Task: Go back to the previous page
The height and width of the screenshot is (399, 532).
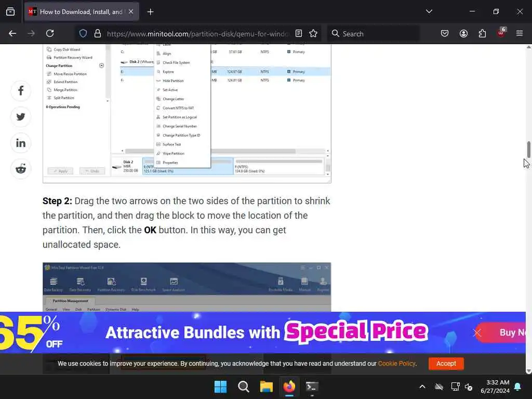Action: pos(12,34)
